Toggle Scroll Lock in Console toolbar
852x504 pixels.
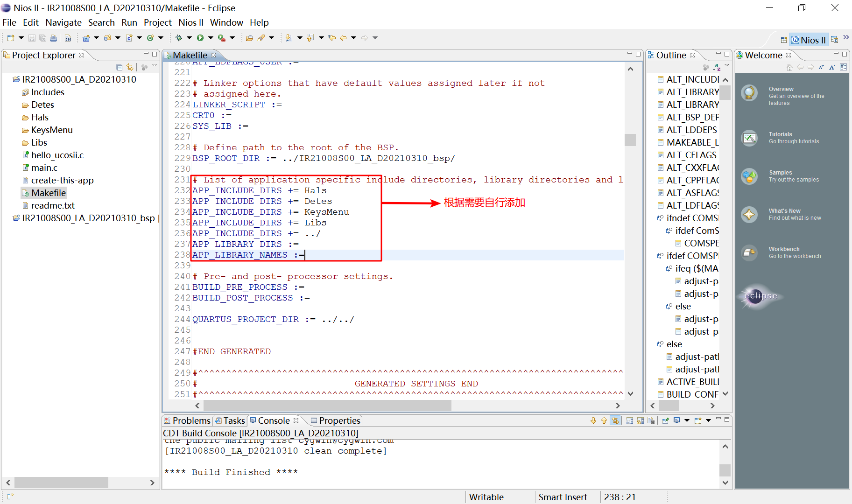[x=641, y=420]
